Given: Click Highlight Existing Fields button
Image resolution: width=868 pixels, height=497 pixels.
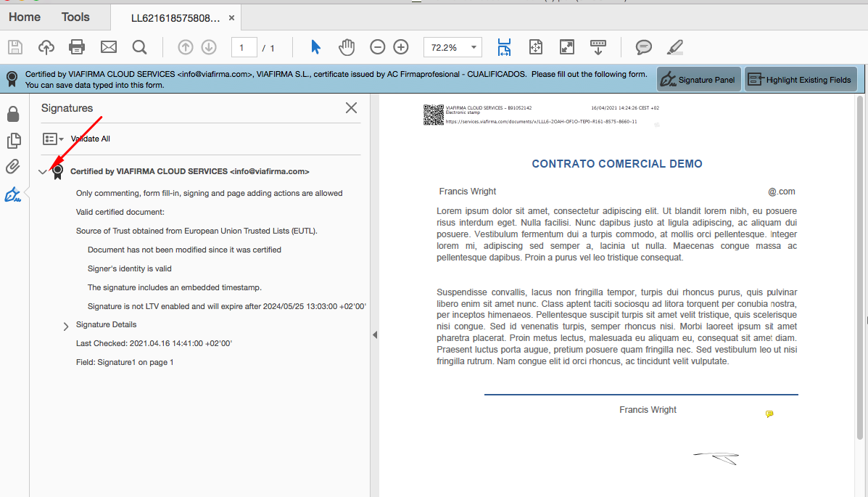Looking at the screenshot, I should click(x=801, y=80).
